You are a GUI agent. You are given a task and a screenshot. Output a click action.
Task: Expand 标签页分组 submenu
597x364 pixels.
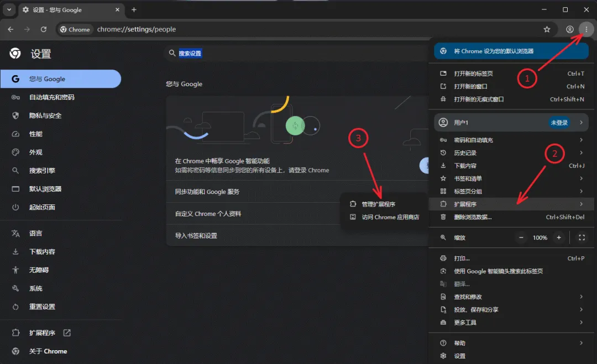[511, 191]
